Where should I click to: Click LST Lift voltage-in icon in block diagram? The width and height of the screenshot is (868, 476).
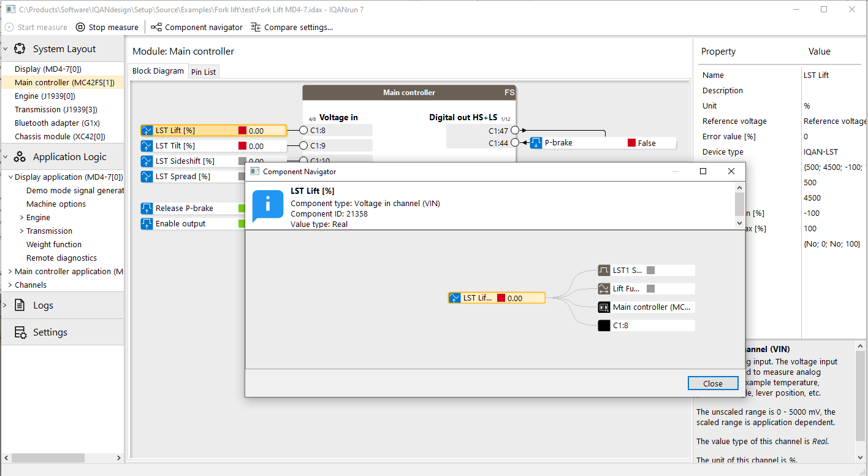147,131
